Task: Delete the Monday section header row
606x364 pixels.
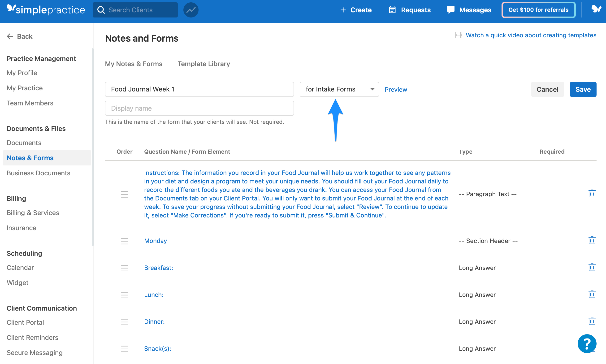Action: tap(592, 240)
